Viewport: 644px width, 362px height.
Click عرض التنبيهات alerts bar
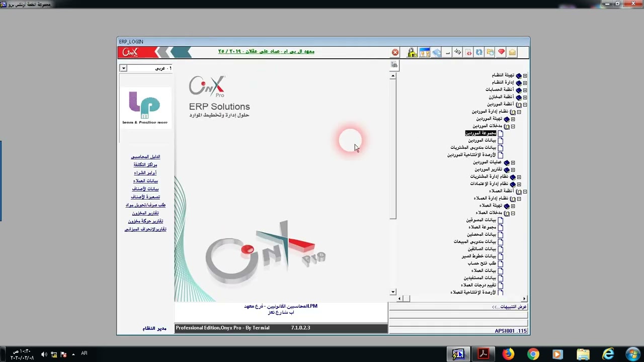(458, 307)
